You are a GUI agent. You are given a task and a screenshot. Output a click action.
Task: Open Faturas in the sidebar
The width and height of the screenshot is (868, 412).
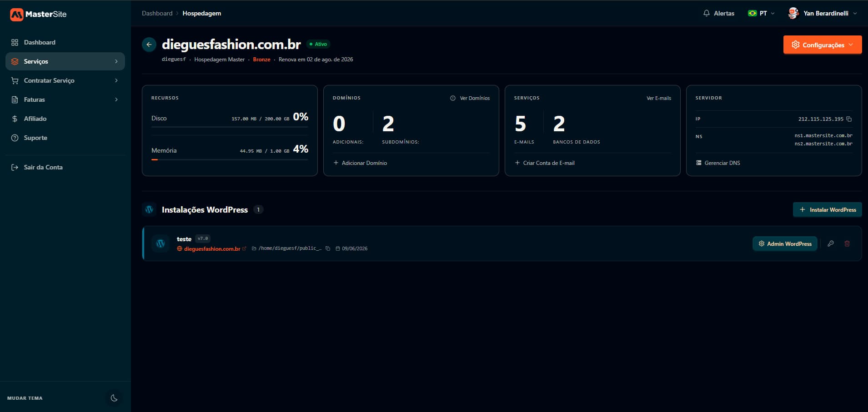click(65, 99)
